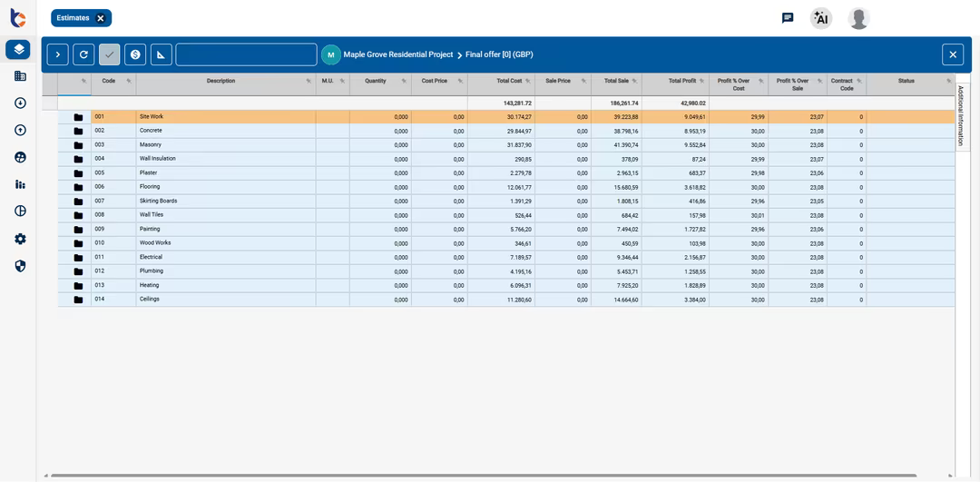This screenshot has height=482, width=980.
Task: Select code cell 014
Action: [113, 300]
